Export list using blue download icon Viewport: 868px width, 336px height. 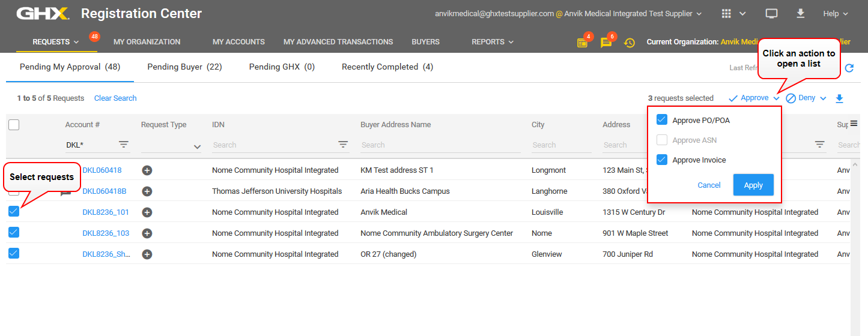pos(840,98)
